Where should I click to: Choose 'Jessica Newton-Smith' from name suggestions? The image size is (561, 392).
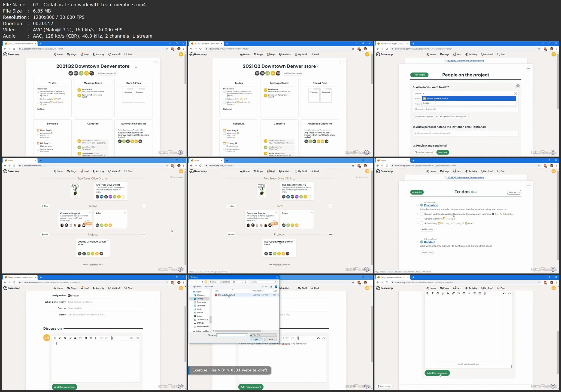pyautogui.click(x=469, y=99)
